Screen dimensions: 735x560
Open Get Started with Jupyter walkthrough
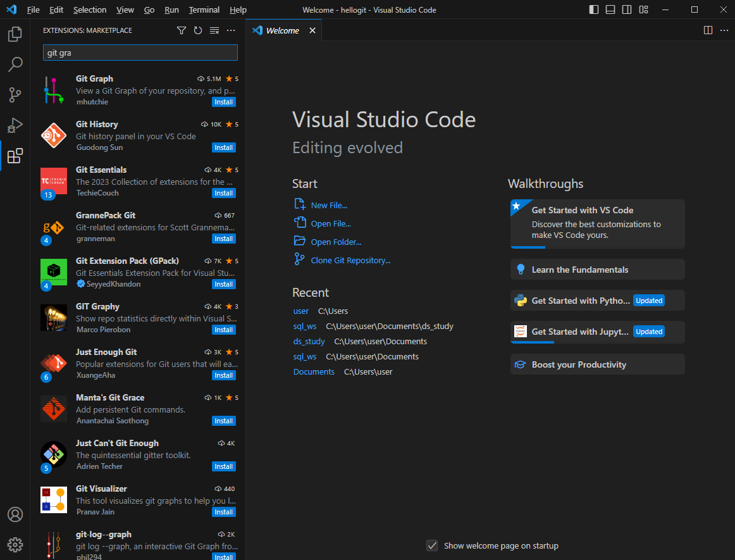click(x=598, y=332)
